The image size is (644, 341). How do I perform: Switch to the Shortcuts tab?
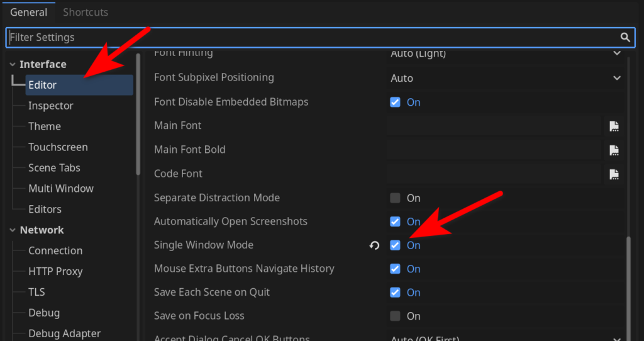point(86,12)
